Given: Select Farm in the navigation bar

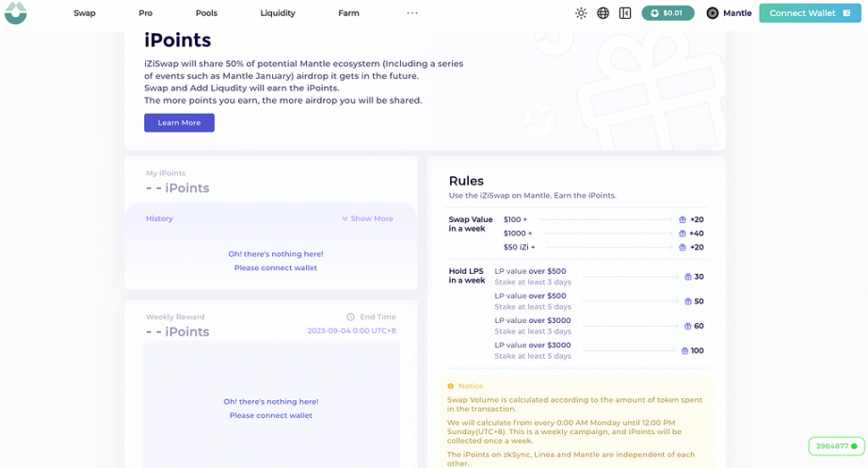Looking at the screenshot, I should coord(348,13).
